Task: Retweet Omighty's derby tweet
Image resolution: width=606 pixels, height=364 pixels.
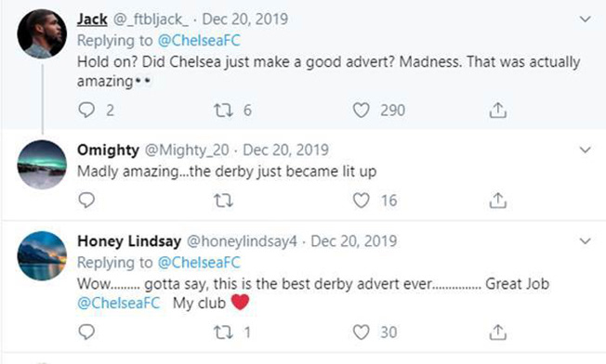Action: click(x=223, y=201)
